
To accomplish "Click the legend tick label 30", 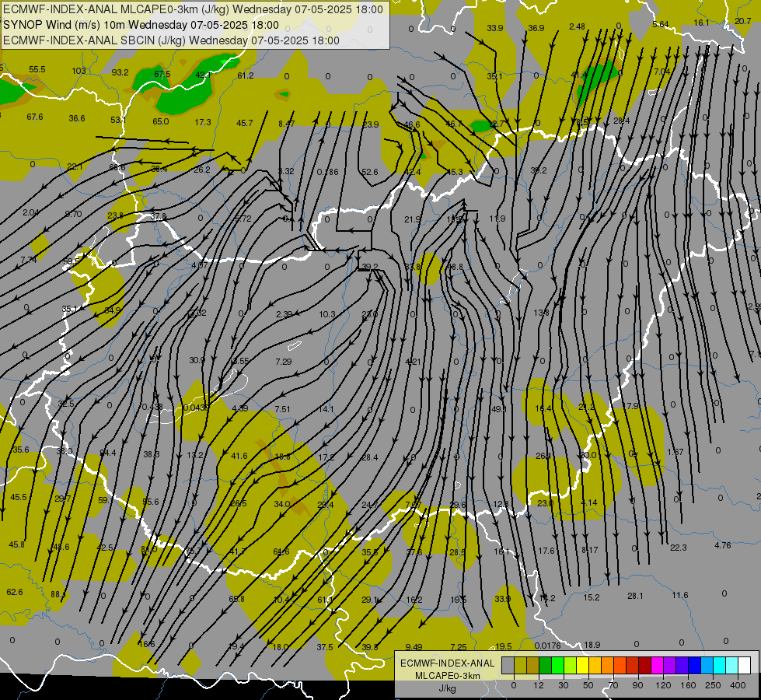I will (564, 685).
